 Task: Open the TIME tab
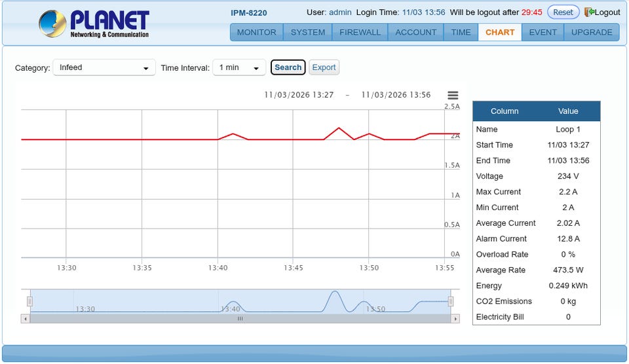click(461, 33)
